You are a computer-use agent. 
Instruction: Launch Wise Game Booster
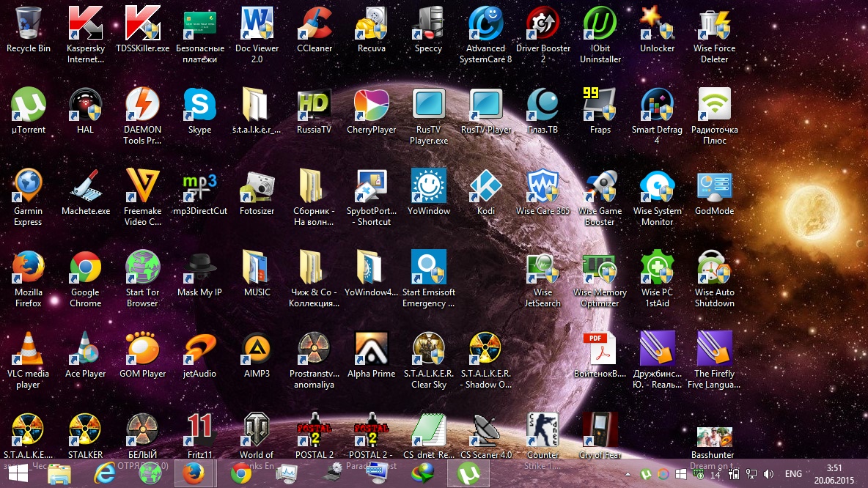click(600, 186)
